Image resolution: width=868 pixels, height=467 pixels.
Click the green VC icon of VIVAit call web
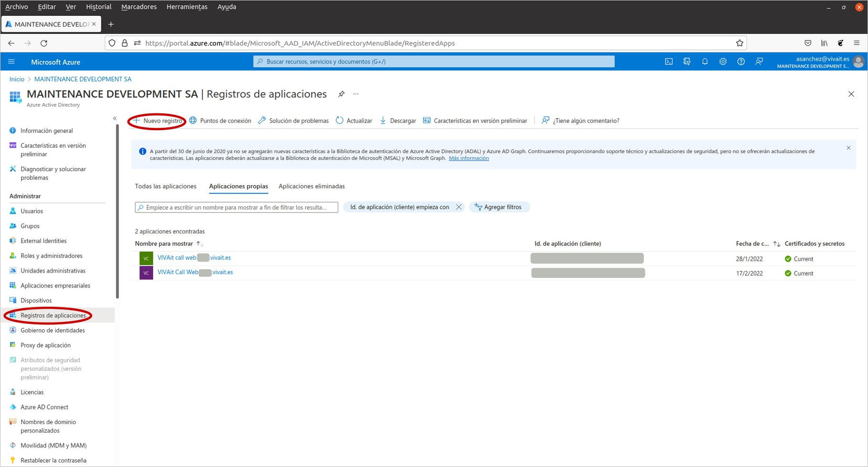[146, 258]
